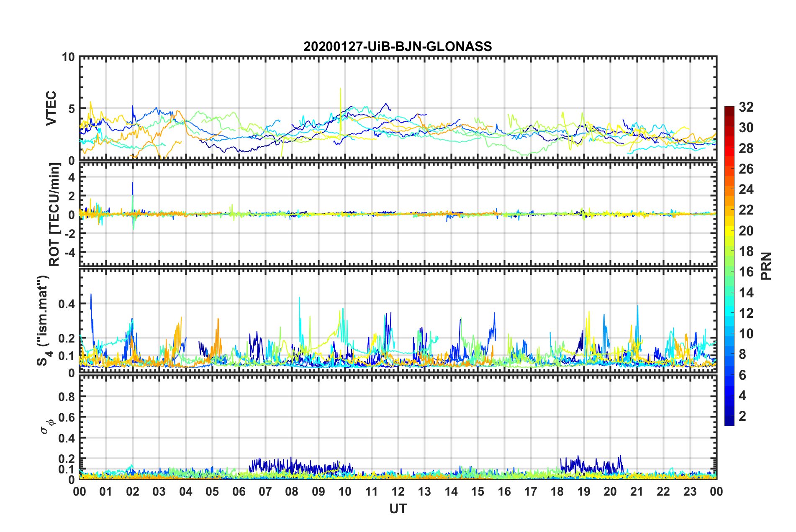796x532 pixels.
Task: Click colorbar tick value 32
Action: coord(746,107)
